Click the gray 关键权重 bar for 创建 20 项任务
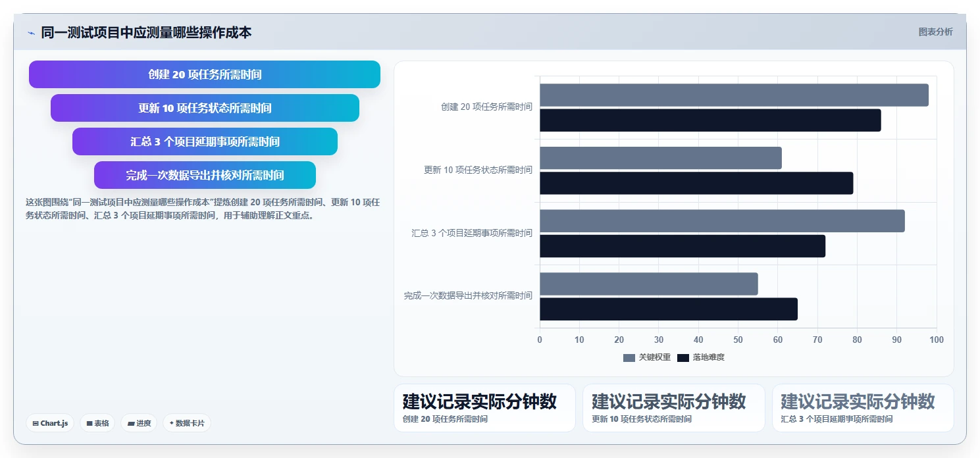 pos(734,95)
